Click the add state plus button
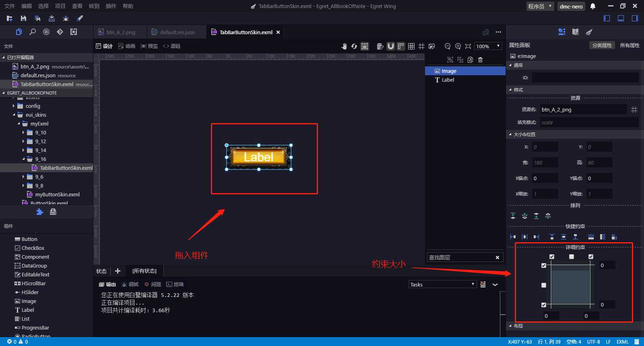The height and width of the screenshot is (346, 644). [118, 271]
